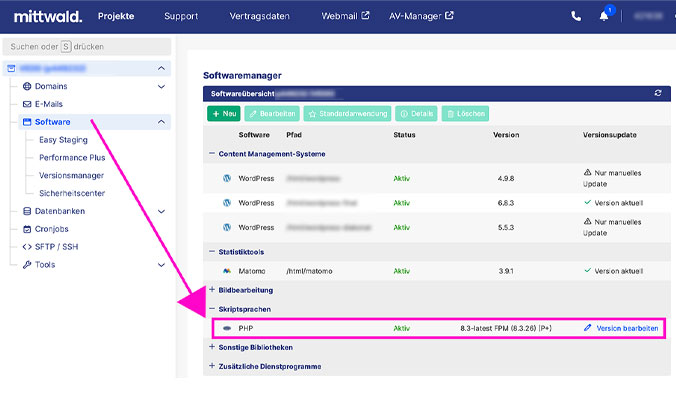Click the project box icon in sidebar
This screenshot has width=676, height=408.
[11, 68]
